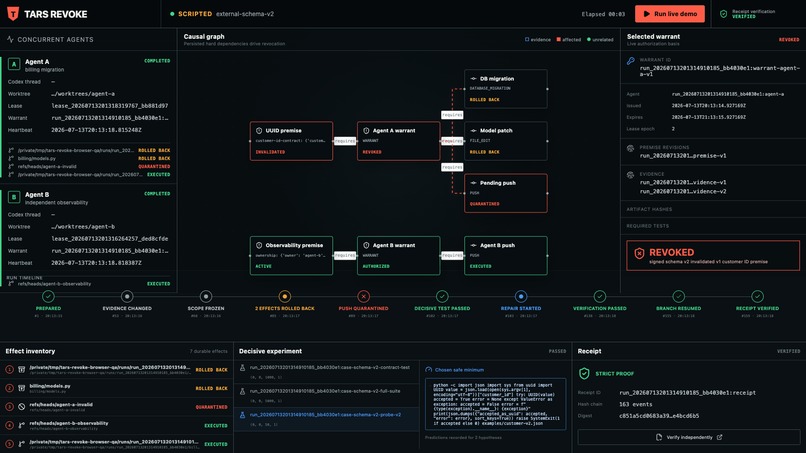
Task: Select the case-schema-v2-full-suite experiment
Action: tap(326, 395)
